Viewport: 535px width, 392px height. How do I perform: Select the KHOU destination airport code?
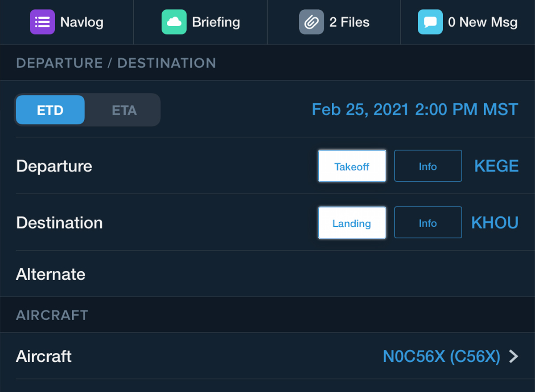pyautogui.click(x=494, y=223)
